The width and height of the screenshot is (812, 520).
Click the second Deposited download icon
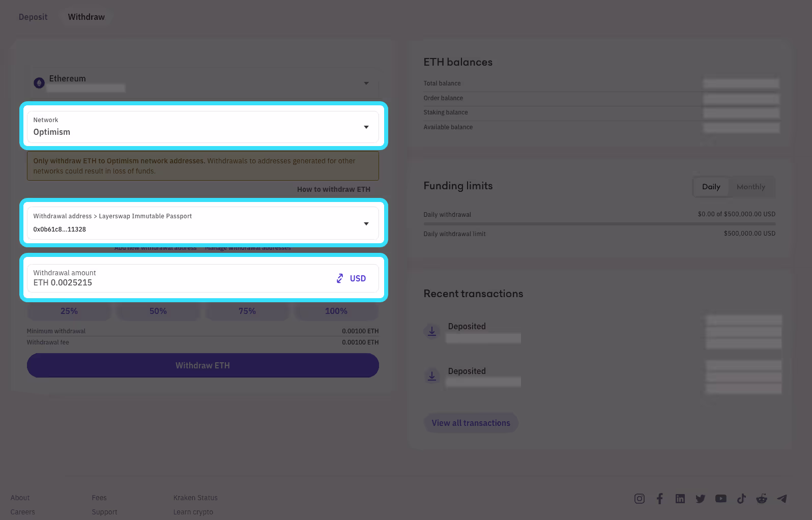tap(432, 376)
